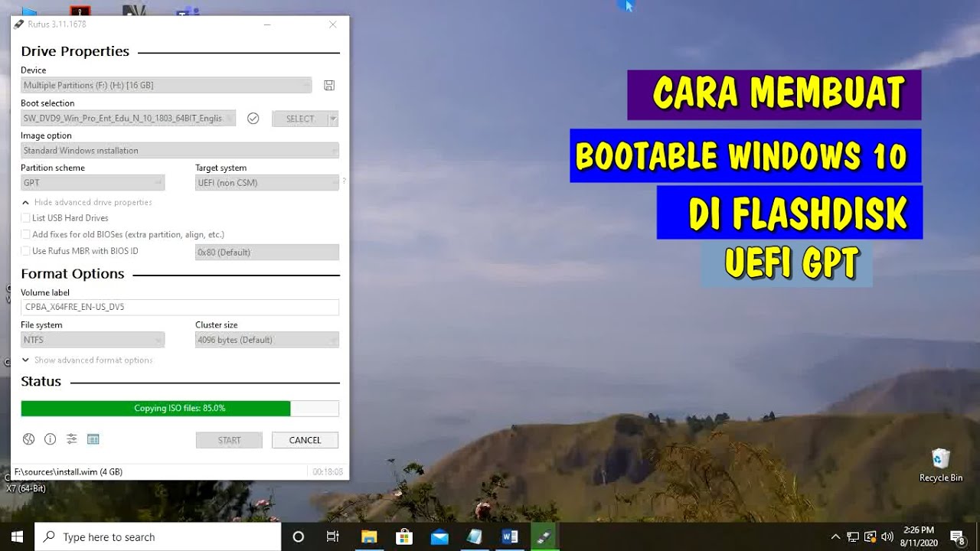Viewport: 980px width, 551px height.
Task: Collapse Hide advanced drive properties
Action: tap(87, 202)
